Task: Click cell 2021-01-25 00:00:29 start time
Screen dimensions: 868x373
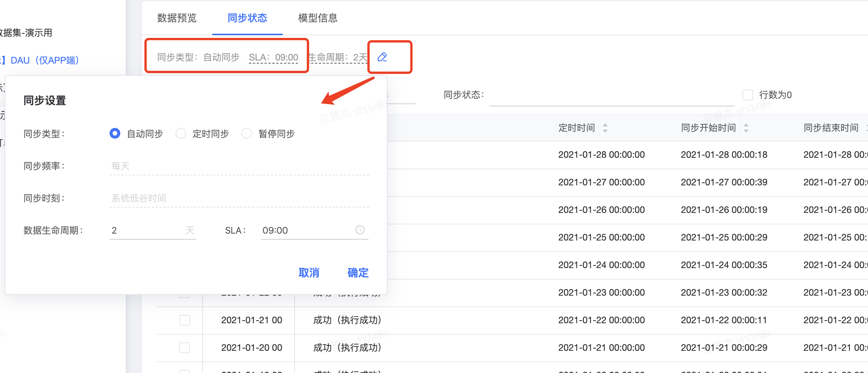Action: [x=724, y=237]
